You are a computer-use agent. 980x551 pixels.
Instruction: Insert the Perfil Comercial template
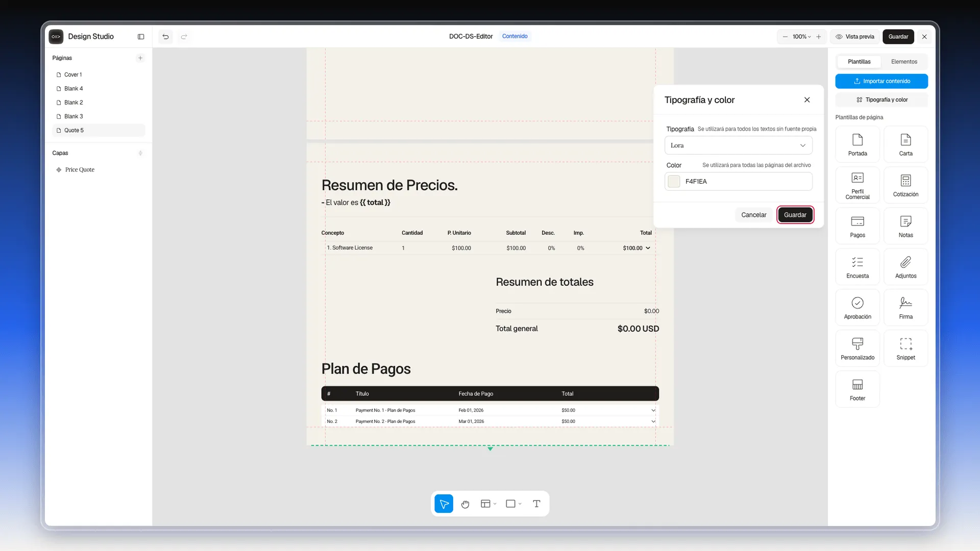tap(857, 185)
